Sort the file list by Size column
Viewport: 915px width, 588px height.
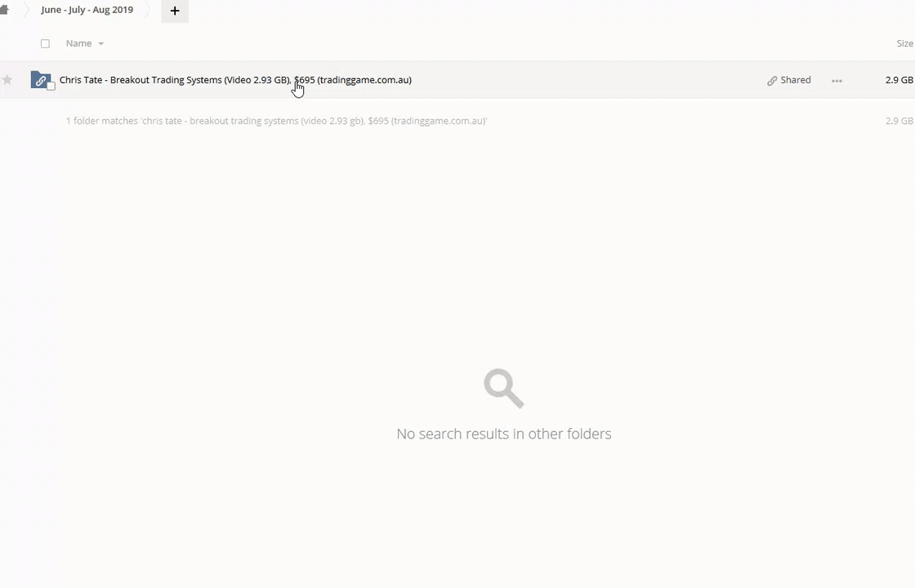904,43
